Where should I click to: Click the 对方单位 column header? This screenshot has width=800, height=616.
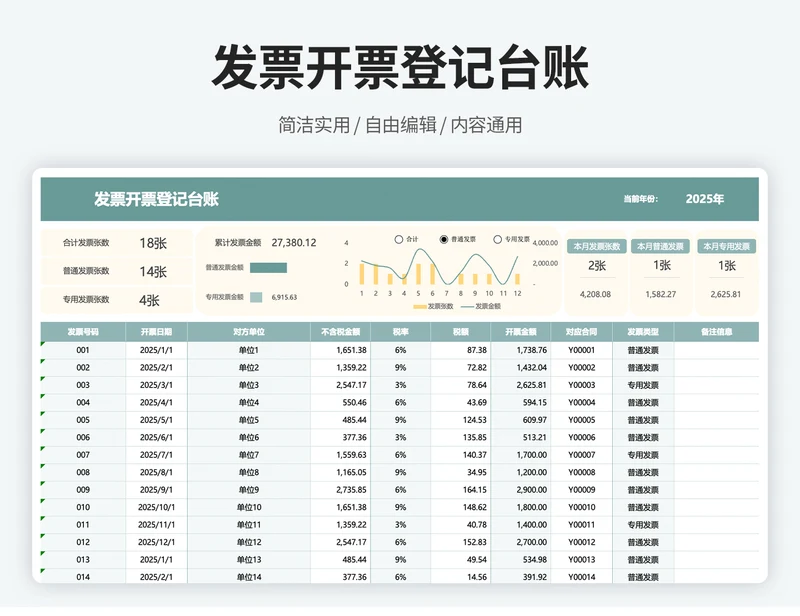tap(249, 332)
